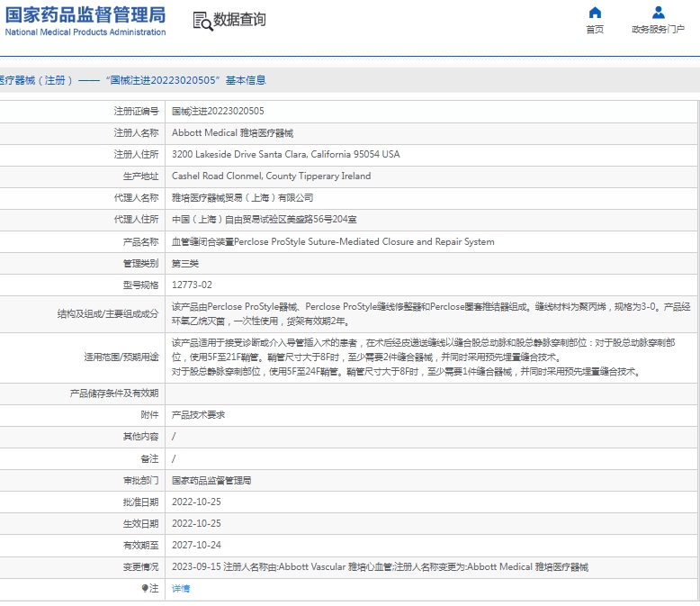Select agent address 美盛路56号204室
The width and height of the screenshot is (700, 606).
pyautogui.click(x=265, y=220)
